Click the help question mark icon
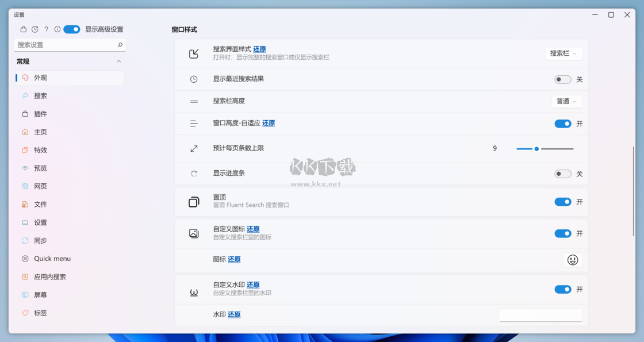Viewport: 644px width, 342px height. [46, 29]
